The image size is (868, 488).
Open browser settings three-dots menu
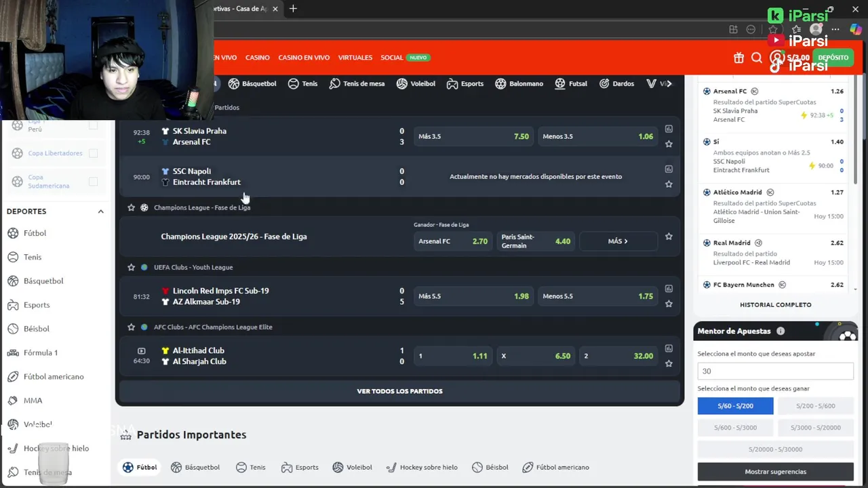coord(835,29)
